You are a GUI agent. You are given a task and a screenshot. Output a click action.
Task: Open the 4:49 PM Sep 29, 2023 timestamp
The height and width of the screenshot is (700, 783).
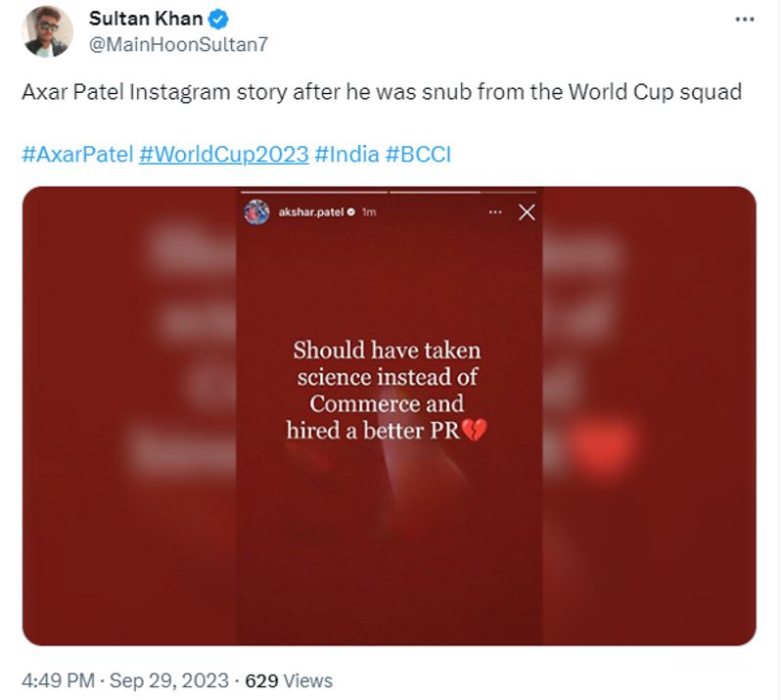pos(125,680)
